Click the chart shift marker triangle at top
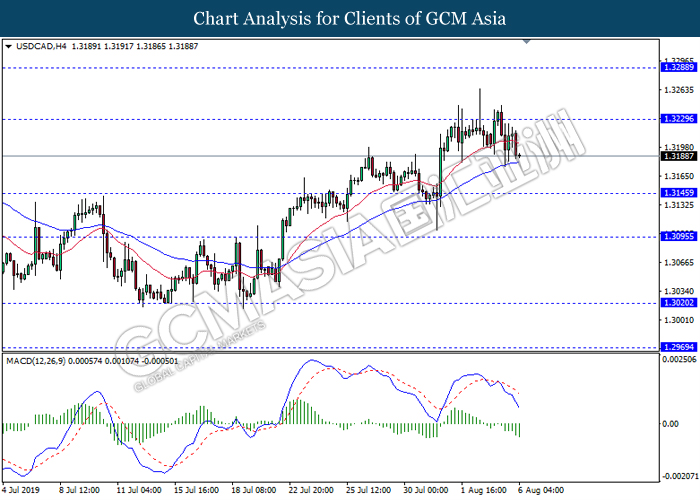 pos(527,42)
